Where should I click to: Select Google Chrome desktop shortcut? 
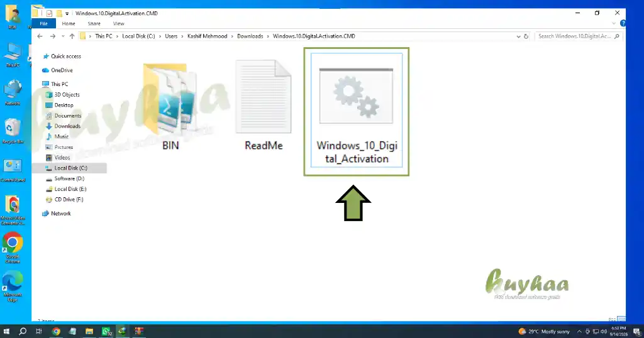coord(13,248)
